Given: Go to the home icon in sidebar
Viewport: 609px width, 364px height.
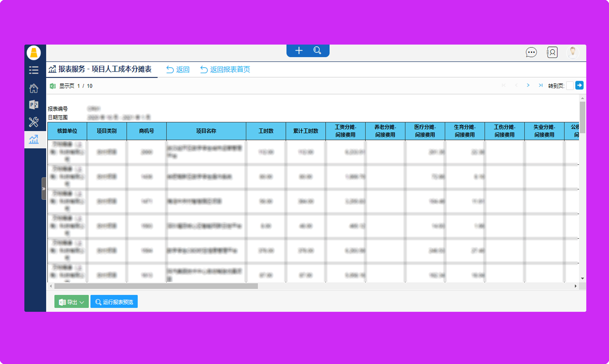Looking at the screenshot, I should (x=34, y=88).
